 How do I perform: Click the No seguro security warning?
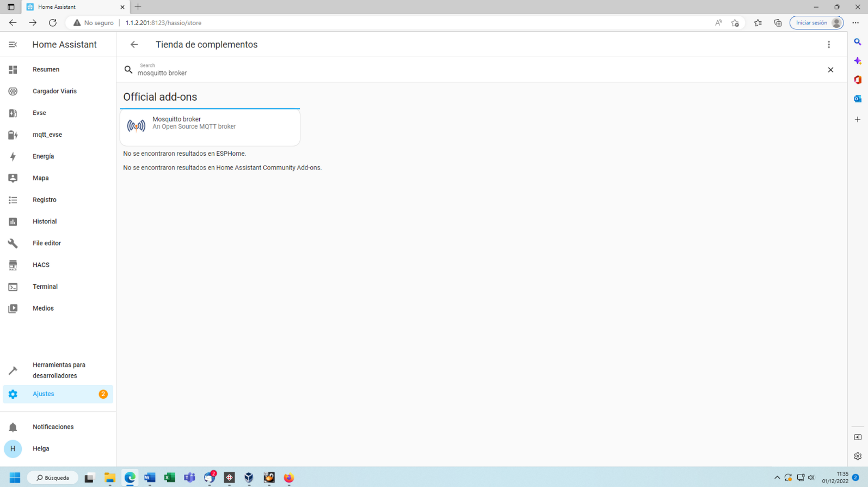click(93, 23)
